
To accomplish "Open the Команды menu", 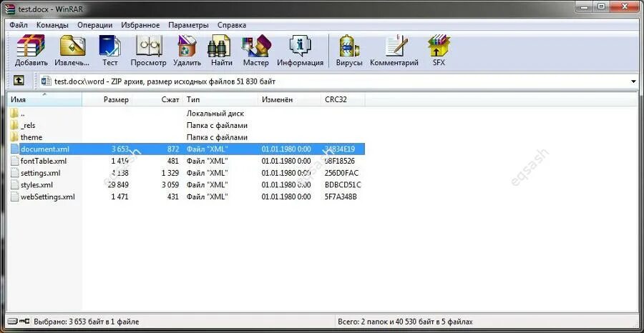I will click(52, 25).
